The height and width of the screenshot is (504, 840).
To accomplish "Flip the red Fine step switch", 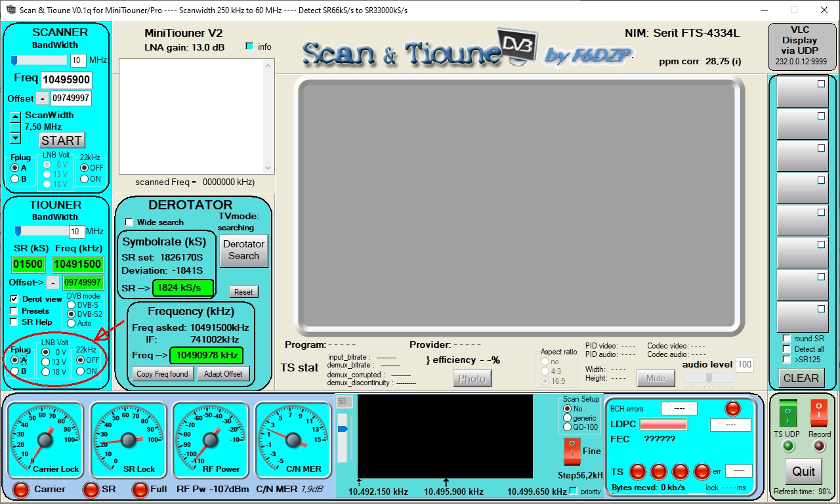I will tap(572, 451).
